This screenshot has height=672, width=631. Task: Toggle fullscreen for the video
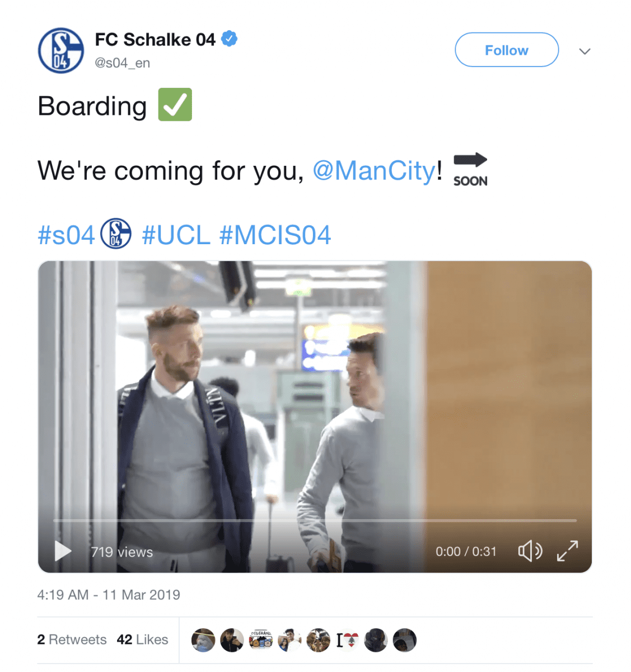point(567,551)
